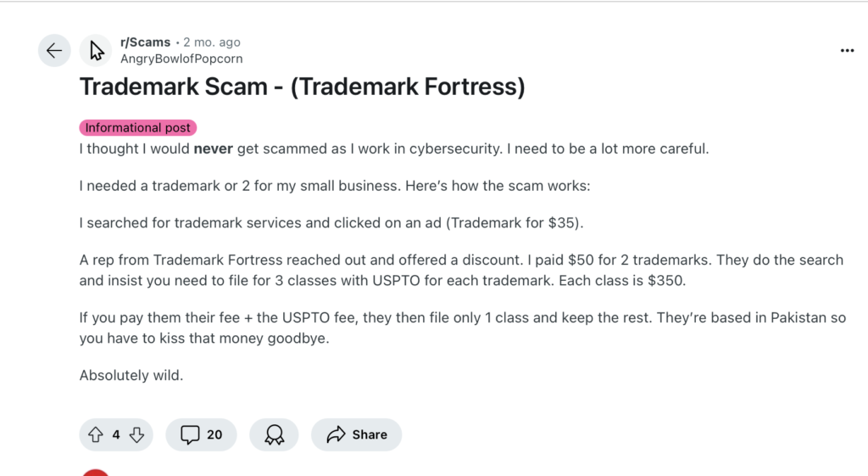Viewport: 868px width, 476px height.
Task: Click the paragraph starting "If you pay them their fee"
Action: pos(461,327)
